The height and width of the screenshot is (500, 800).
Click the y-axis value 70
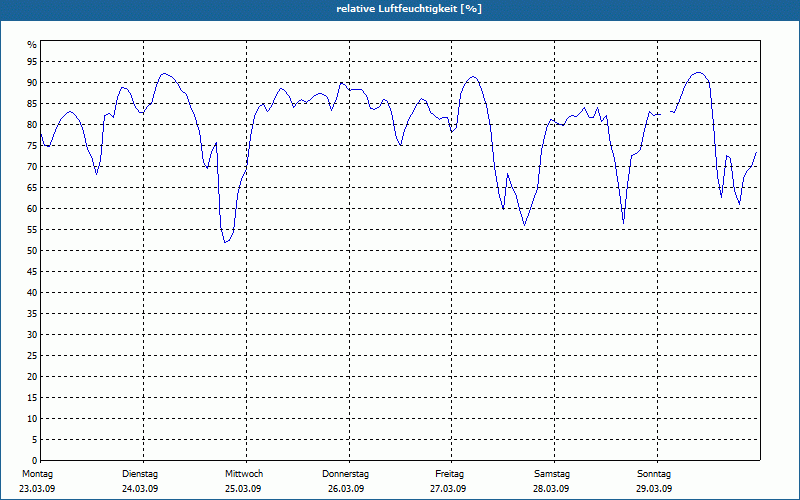point(32,167)
